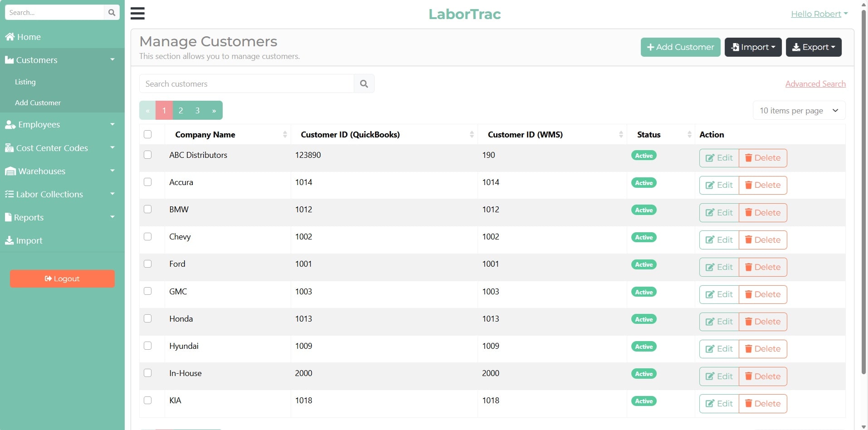Open the sidebar Import page
This screenshot has height=430, width=868.
(29, 241)
